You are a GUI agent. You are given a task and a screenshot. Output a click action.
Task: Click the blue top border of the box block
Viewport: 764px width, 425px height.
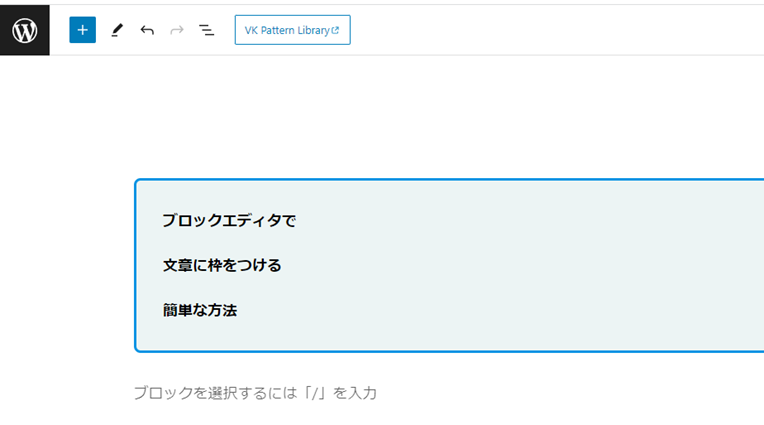tap(449, 180)
